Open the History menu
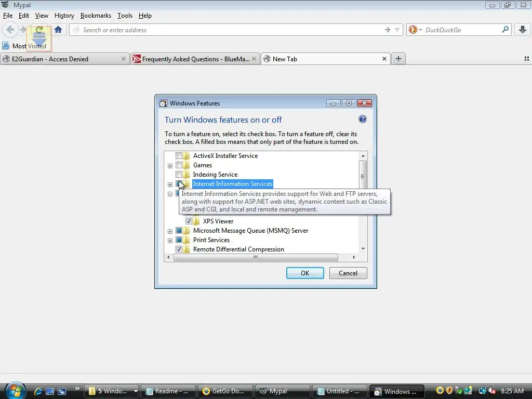Viewport: 532px width, 399px height. tap(64, 16)
